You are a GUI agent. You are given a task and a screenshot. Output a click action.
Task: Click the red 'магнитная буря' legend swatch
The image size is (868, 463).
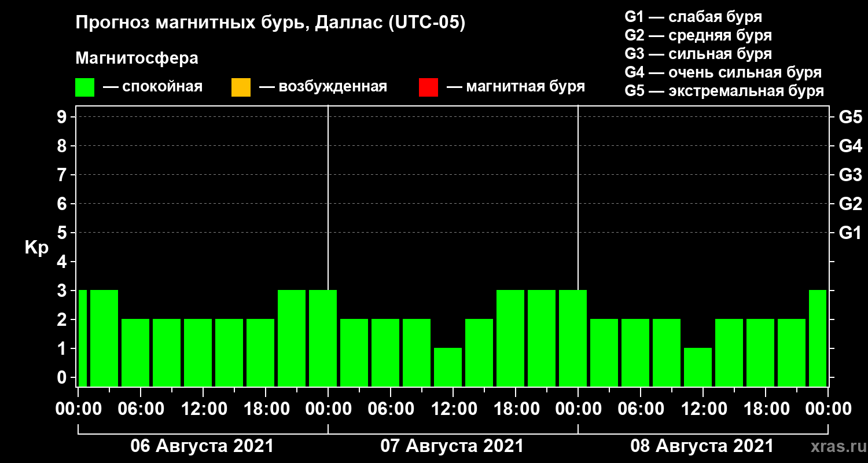(428, 87)
